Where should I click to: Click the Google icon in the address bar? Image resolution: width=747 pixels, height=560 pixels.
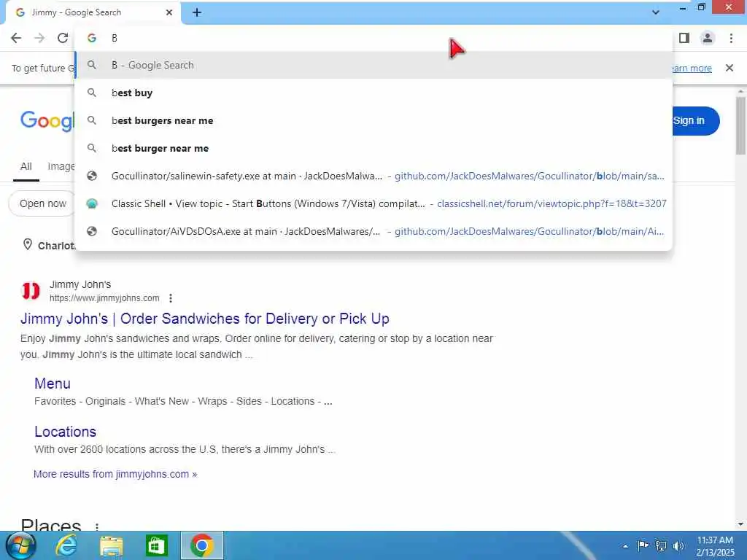coord(92,38)
